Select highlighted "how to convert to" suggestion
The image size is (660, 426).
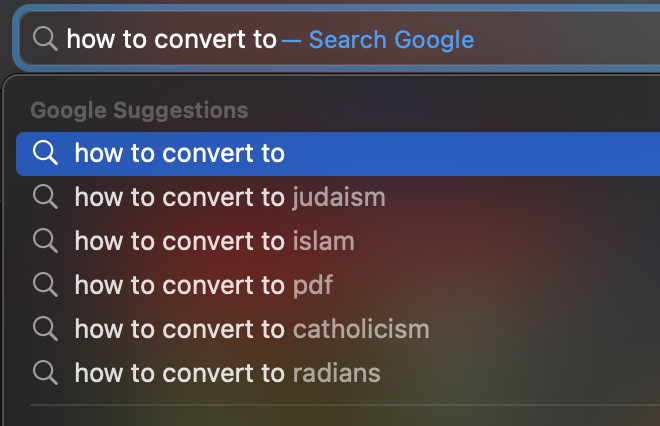coord(338,154)
